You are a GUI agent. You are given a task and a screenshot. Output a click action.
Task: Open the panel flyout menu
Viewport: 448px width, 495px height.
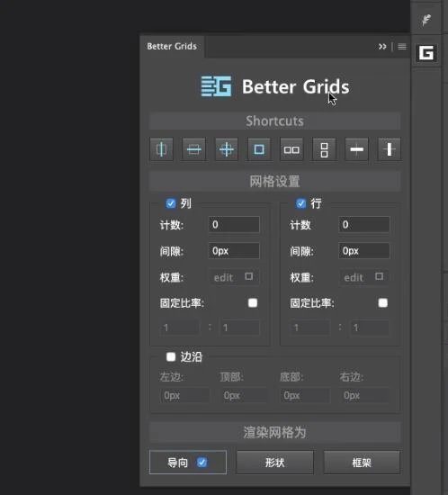tap(402, 47)
